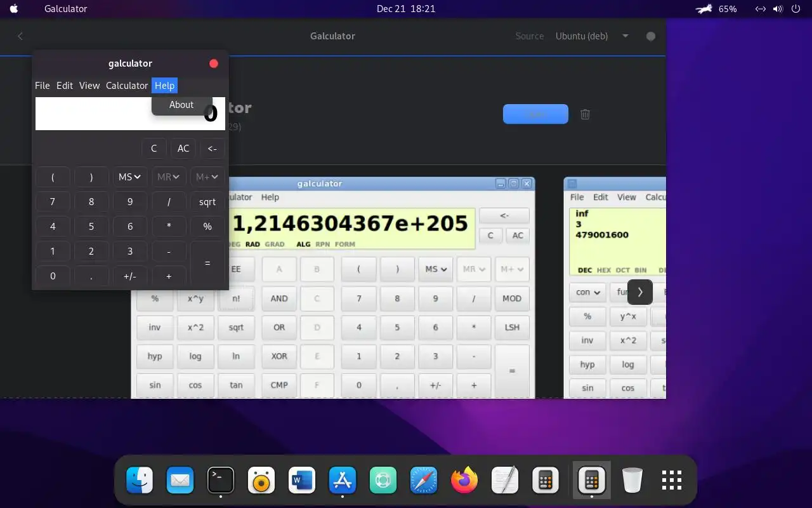Open the text editor dock icon

pos(505,481)
